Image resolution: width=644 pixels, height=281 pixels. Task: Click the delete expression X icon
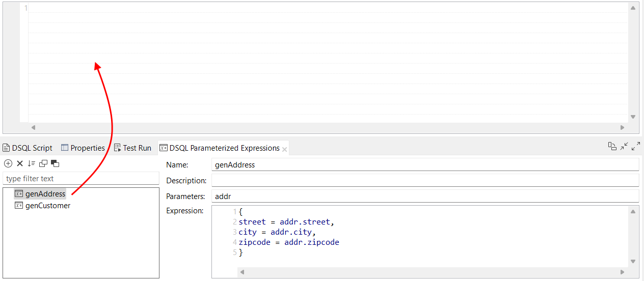pos(20,163)
